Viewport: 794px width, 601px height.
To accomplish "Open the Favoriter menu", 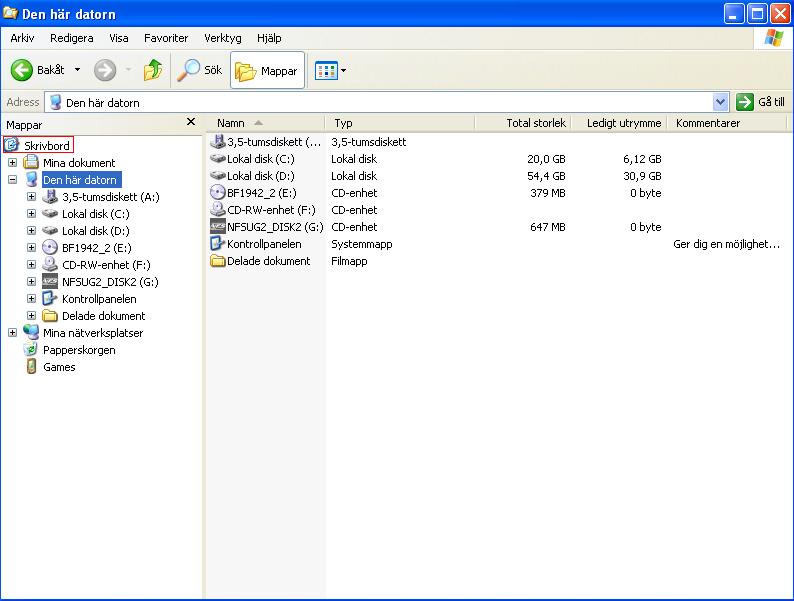I will 166,38.
